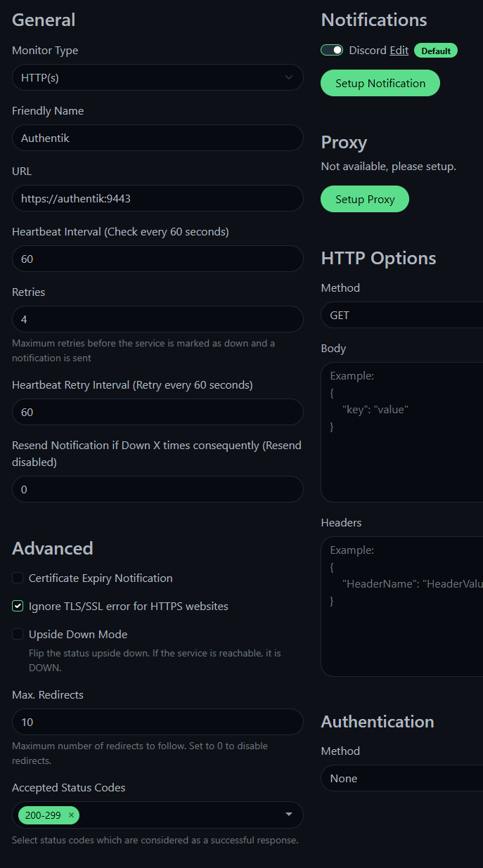Enable Upside Down Mode

pos(17,634)
